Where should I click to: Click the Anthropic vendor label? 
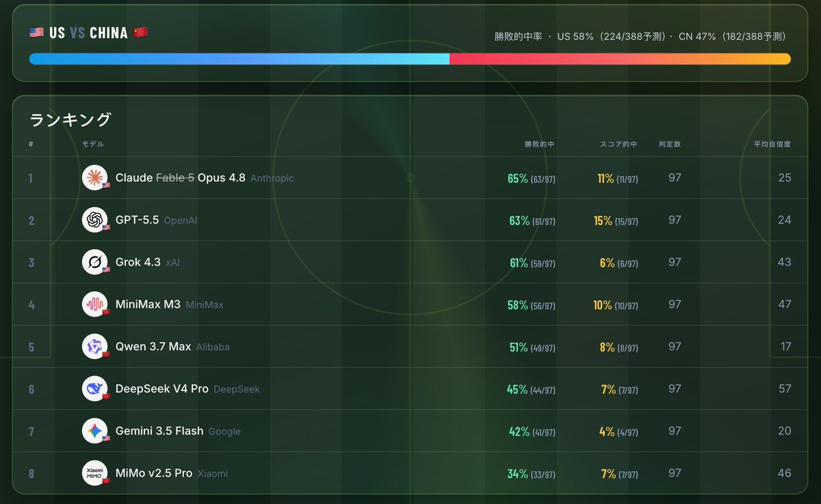pyautogui.click(x=272, y=178)
